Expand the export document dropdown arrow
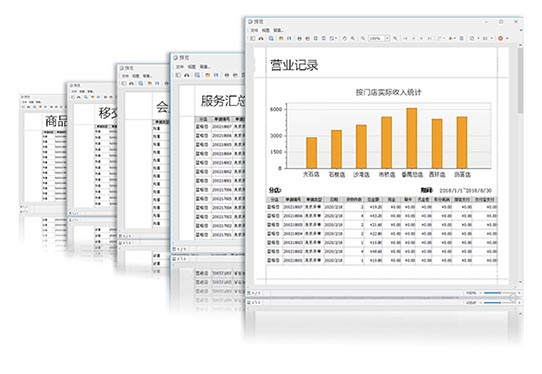The image size is (542, 374). tap(478, 38)
